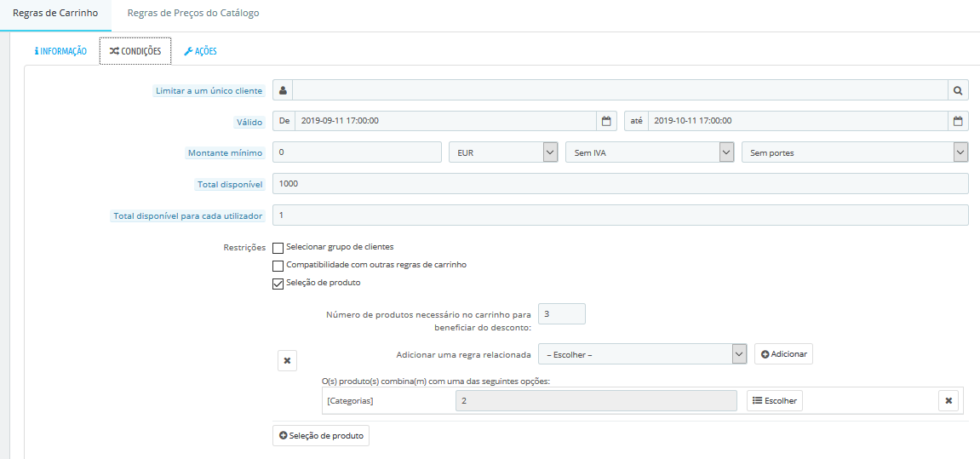Open the Sem IVA tax dropdown
980x459 pixels.
coord(650,152)
